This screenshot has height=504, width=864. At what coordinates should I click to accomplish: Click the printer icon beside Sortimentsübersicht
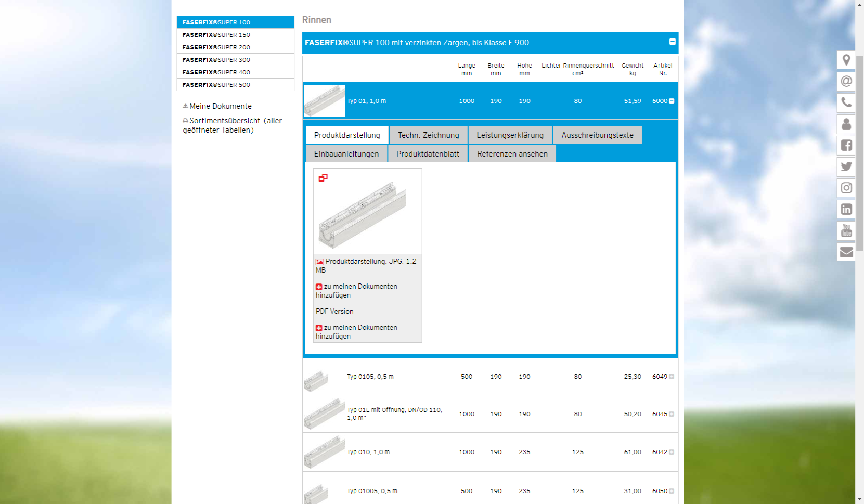[x=185, y=121]
